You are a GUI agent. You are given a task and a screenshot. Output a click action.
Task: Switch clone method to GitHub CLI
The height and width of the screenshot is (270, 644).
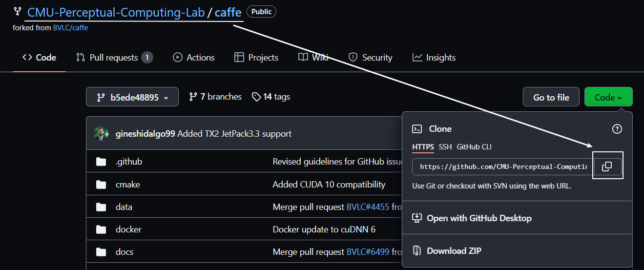coord(474,147)
